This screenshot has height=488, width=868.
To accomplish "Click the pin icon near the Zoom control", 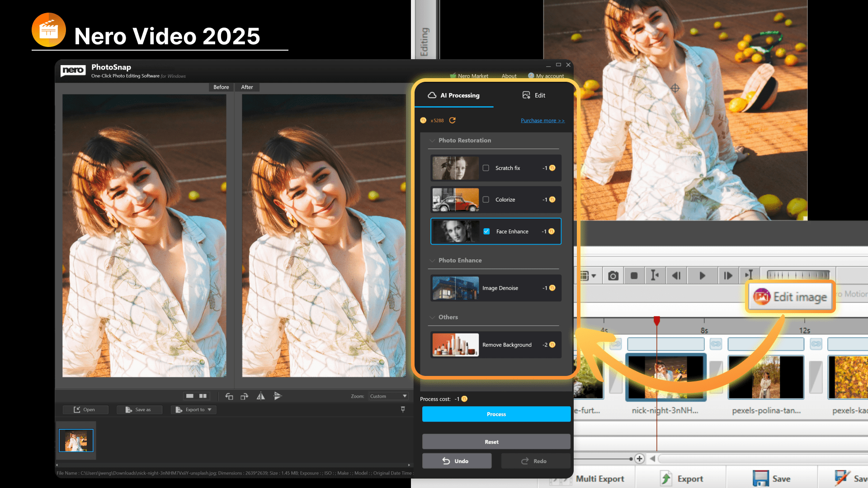I will 403,409.
